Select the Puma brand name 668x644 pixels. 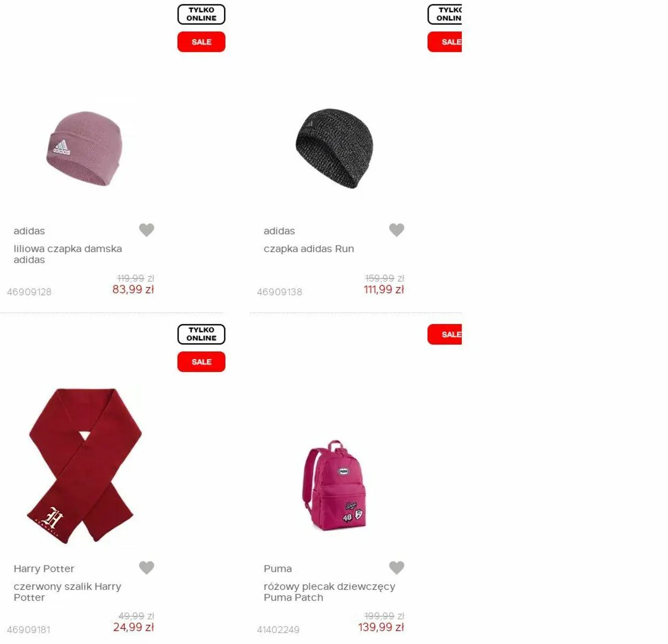tap(278, 569)
